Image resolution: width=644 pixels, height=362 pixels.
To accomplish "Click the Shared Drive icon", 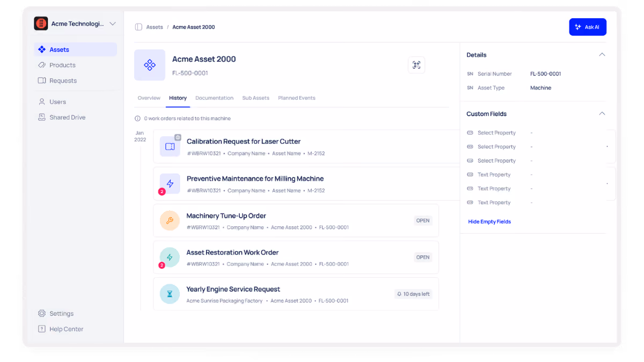I will [x=42, y=117].
